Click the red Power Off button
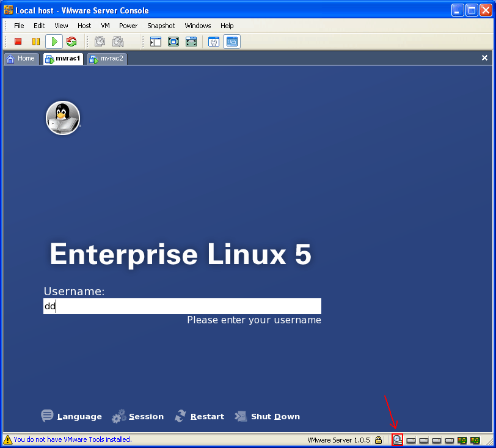Viewport: 496px width, 448px height. 18,42
